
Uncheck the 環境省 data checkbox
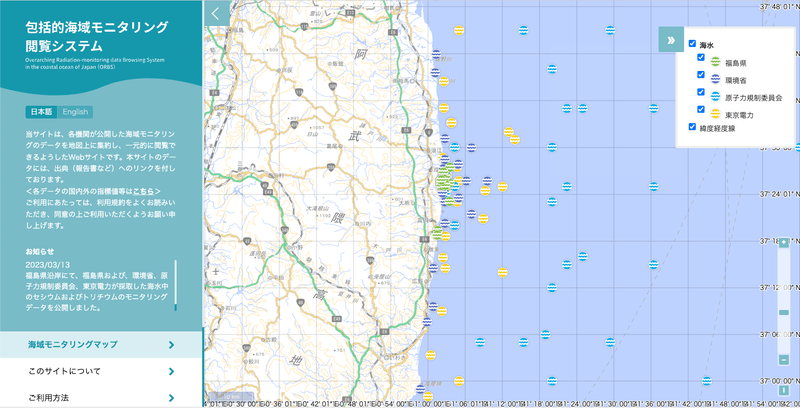[x=701, y=74]
